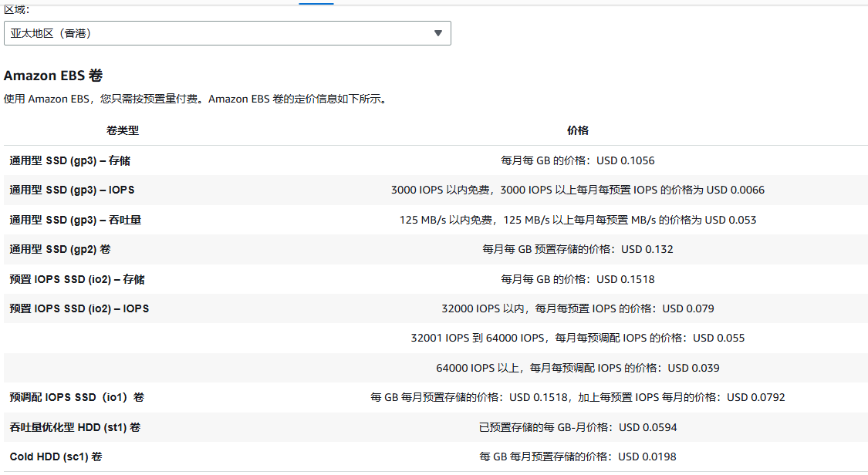Viewport: 868px width, 475px height.
Task: Select the 区域 label text
Action: (x=17, y=9)
